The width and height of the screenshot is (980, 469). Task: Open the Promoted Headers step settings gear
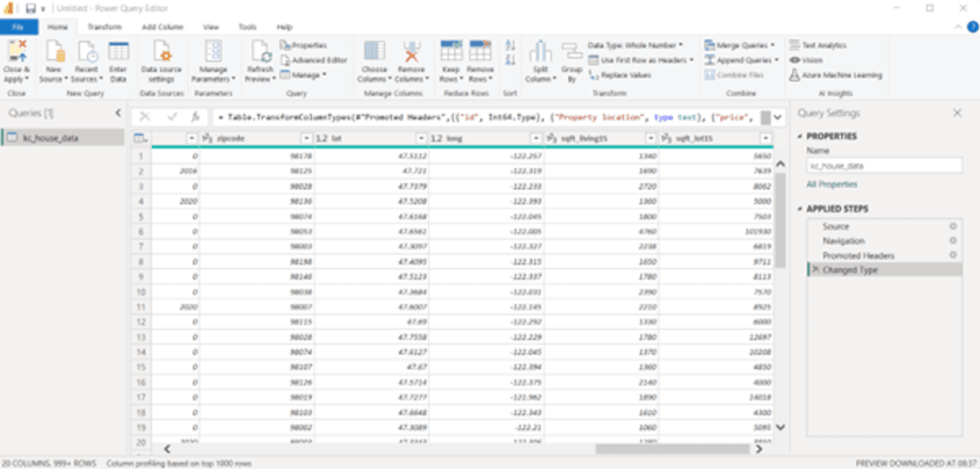(x=952, y=256)
